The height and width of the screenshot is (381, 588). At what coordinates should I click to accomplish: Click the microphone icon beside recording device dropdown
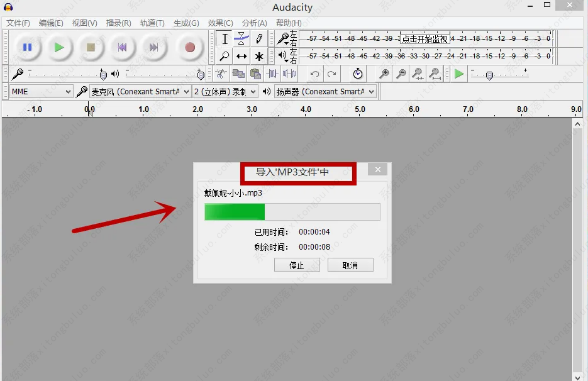pyautogui.click(x=81, y=92)
